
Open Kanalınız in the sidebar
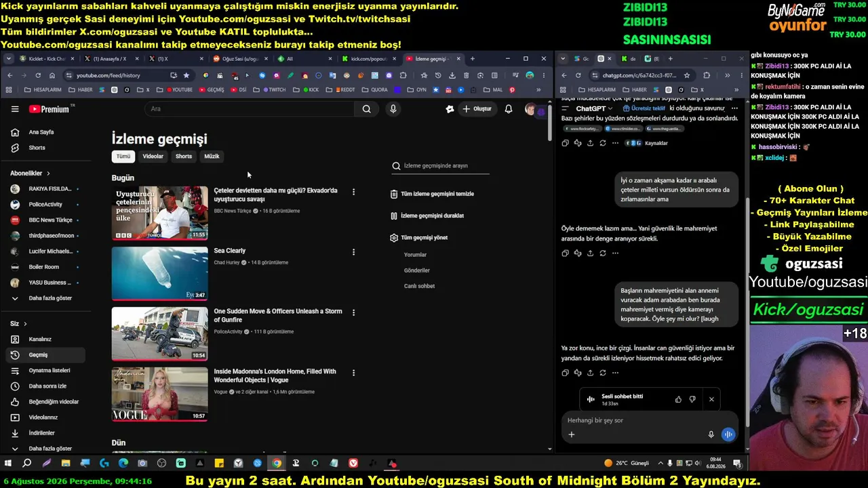click(x=45, y=340)
